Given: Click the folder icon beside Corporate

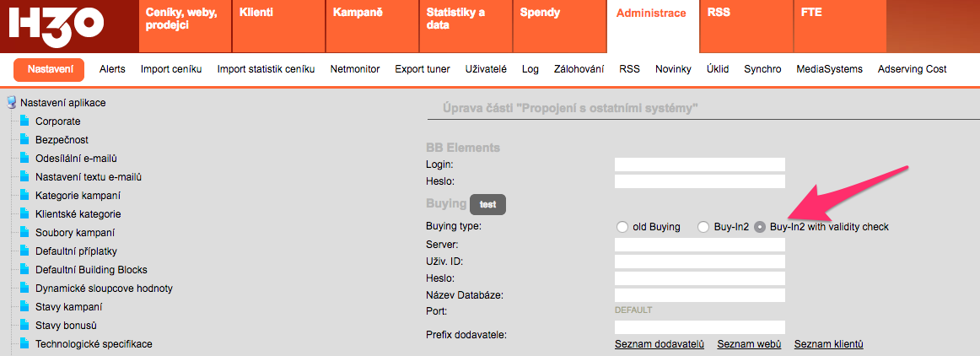Looking at the screenshot, I should pos(24,121).
